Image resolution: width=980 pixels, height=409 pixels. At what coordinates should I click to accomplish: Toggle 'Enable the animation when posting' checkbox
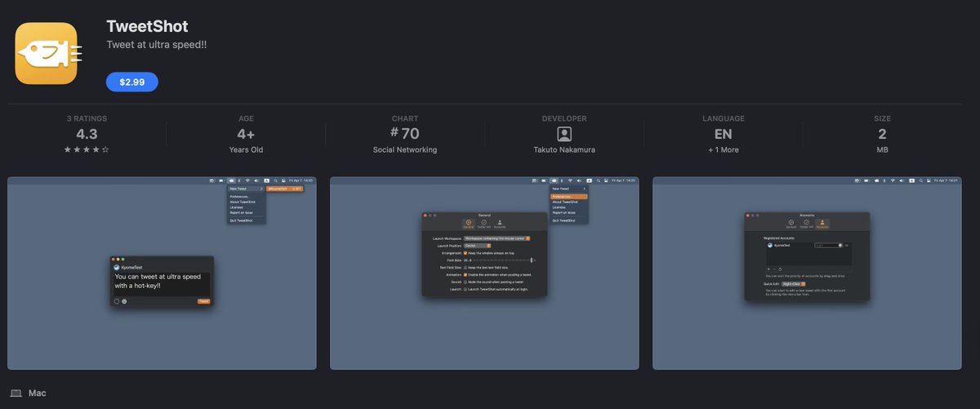(465, 274)
